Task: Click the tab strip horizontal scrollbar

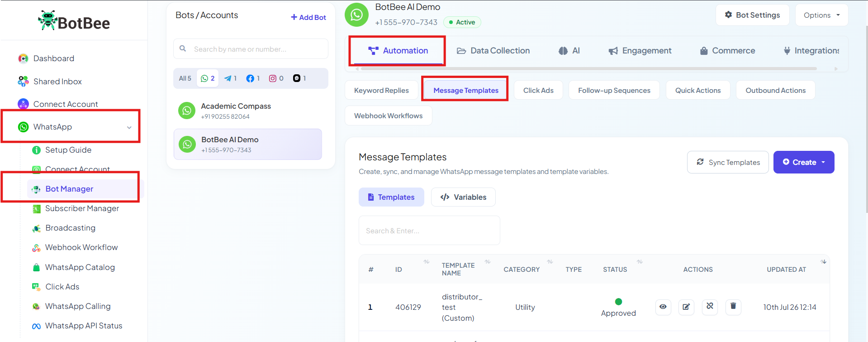Action: (588, 69)
